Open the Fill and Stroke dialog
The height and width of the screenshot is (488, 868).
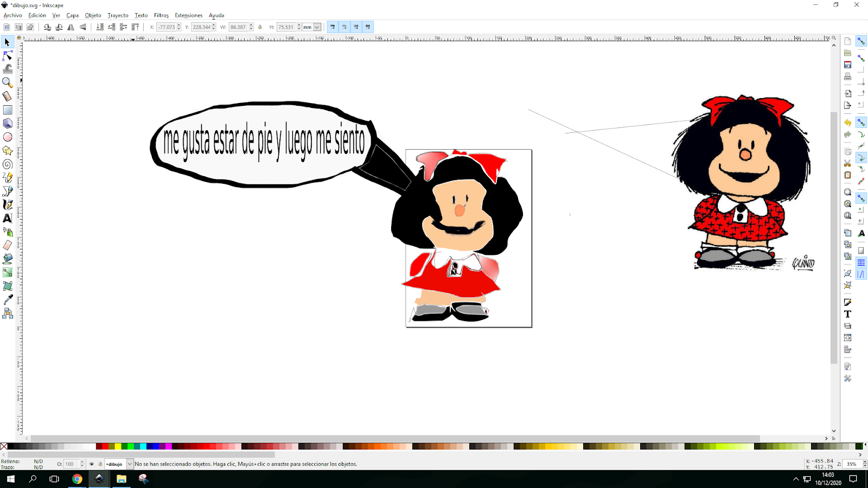pyautogui.click(x=848, y=302)
